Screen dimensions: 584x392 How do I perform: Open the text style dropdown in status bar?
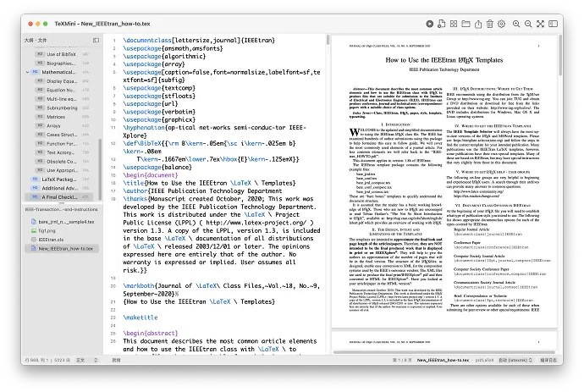87,361
